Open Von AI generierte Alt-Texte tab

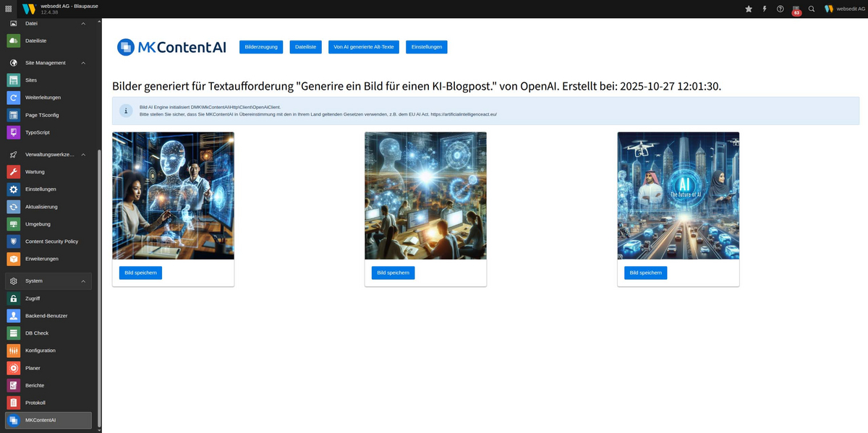click(364, 47)
